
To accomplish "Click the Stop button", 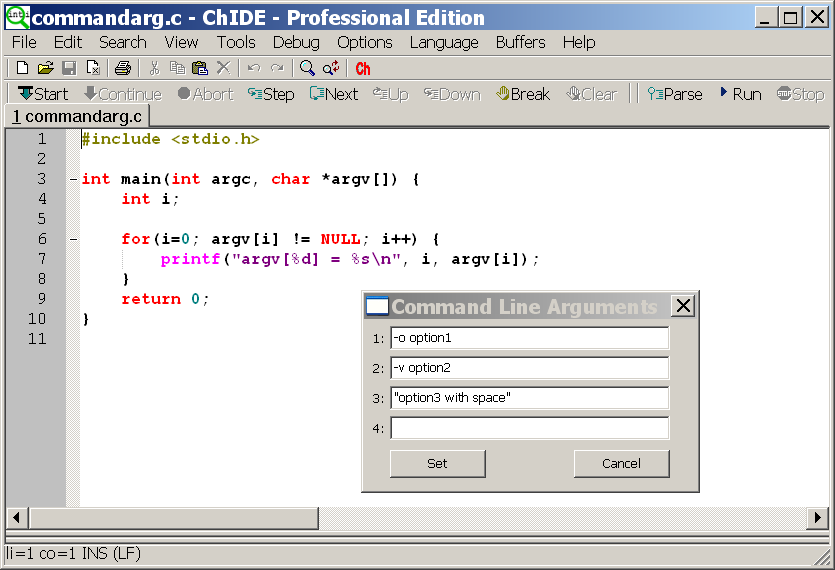I will click(800, 94).
